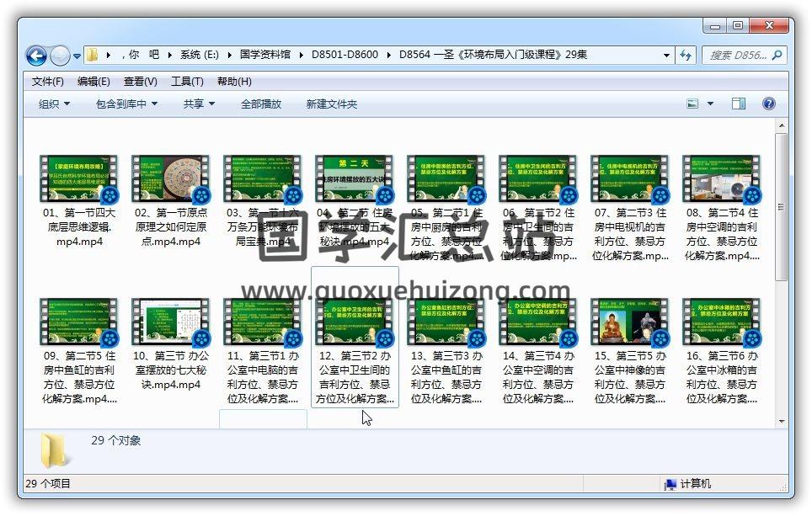The image size is (812, 516).
Task: Click the change view icon
Action: (692, 104)
